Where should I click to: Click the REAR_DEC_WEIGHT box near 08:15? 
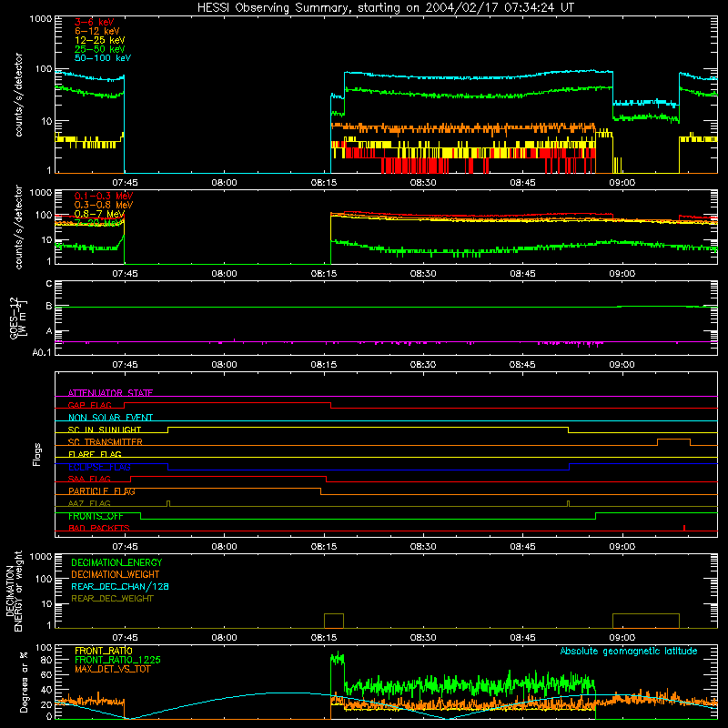[x=334, y=621]
